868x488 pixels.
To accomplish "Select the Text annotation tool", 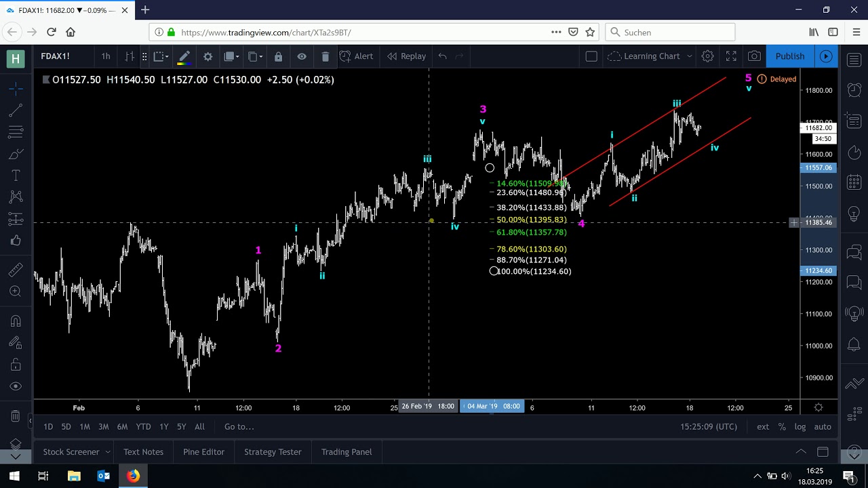I will click(16, 176).
